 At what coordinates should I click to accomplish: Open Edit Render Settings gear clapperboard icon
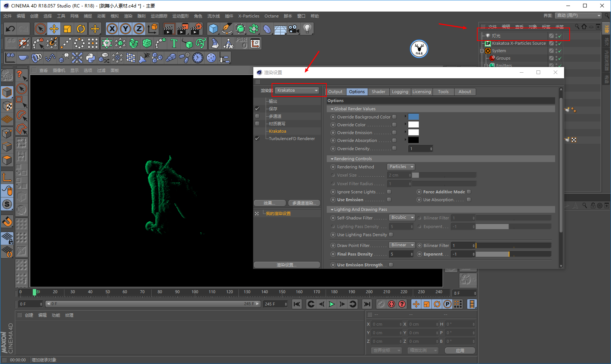coord(196,29)
